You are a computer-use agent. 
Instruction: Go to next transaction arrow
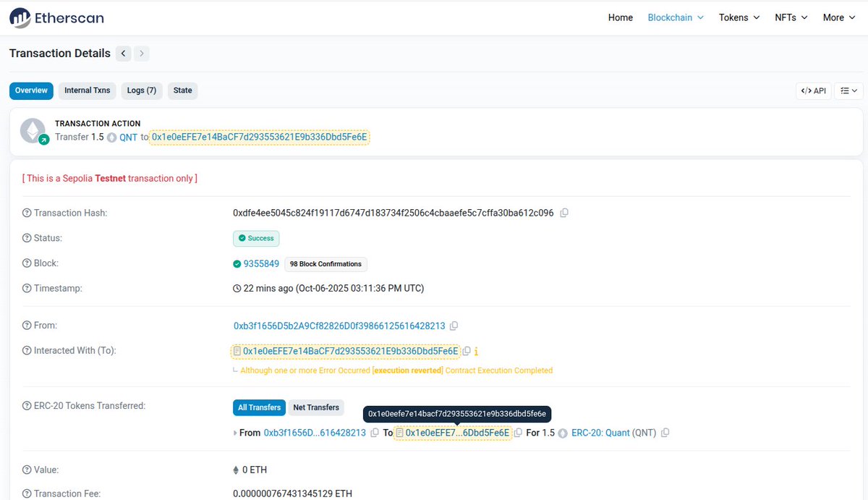coord(142,53)
